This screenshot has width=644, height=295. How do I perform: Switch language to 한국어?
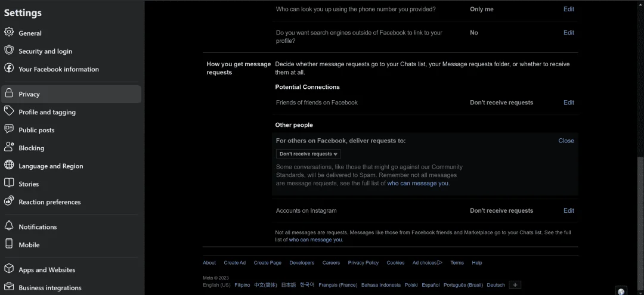click(307, 285)
